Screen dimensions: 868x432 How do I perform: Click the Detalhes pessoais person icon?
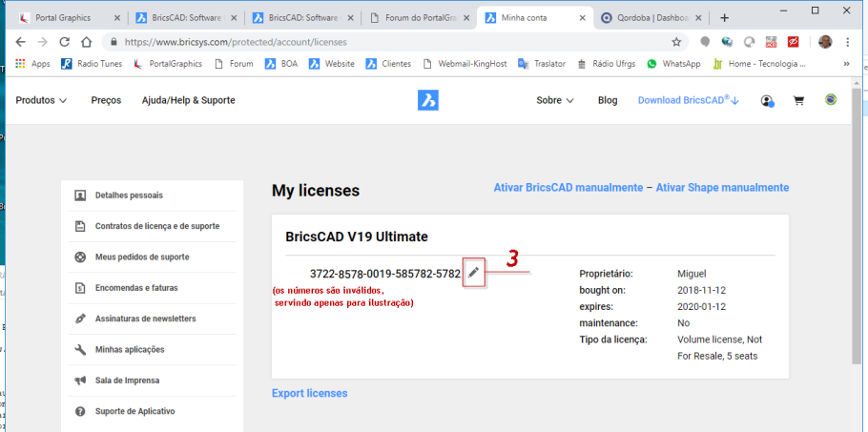80,195
